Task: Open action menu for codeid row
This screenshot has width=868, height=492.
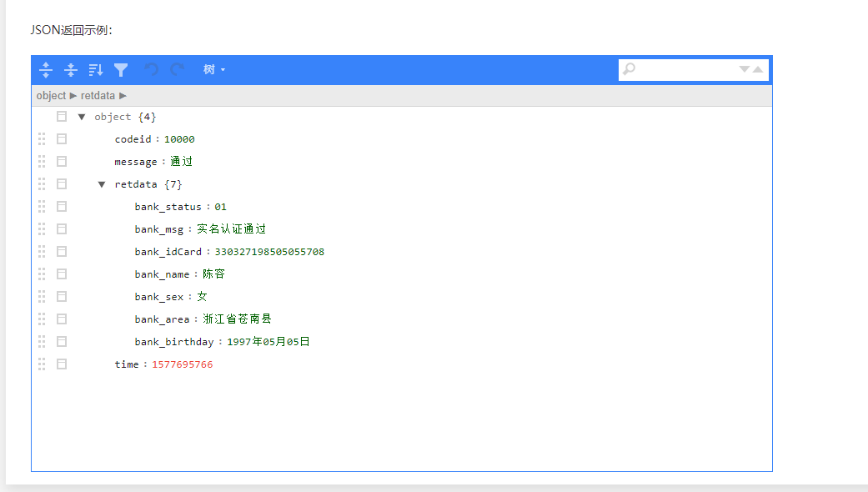Action: coord(62,139)
